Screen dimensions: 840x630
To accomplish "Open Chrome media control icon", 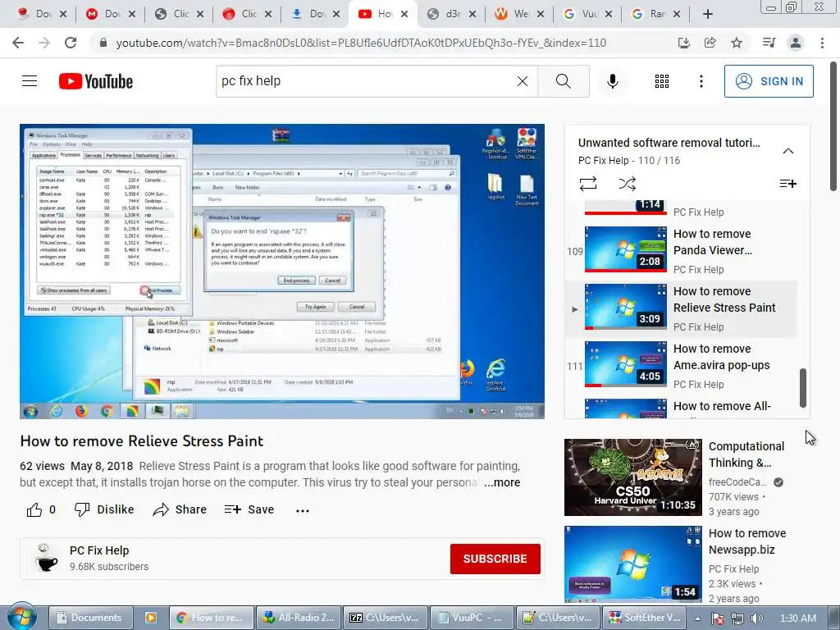I will [769, 43].
